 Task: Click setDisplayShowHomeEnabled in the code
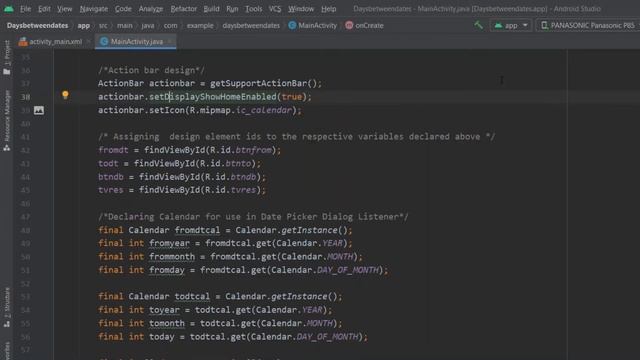tap(213, 97)
